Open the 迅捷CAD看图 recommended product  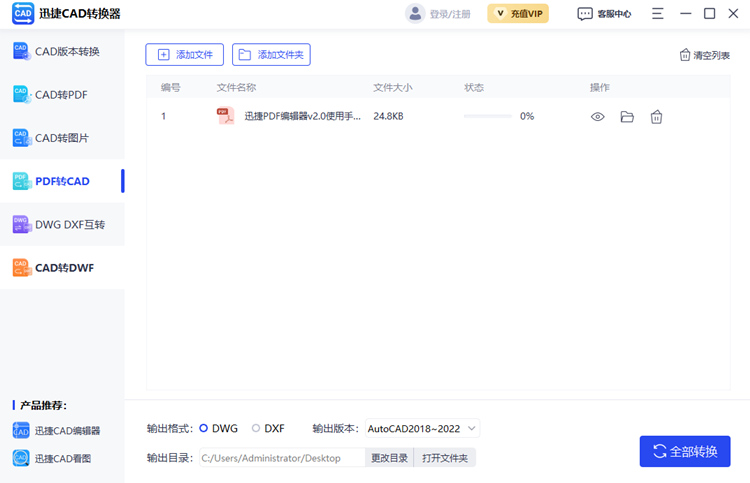coord(52,458)
